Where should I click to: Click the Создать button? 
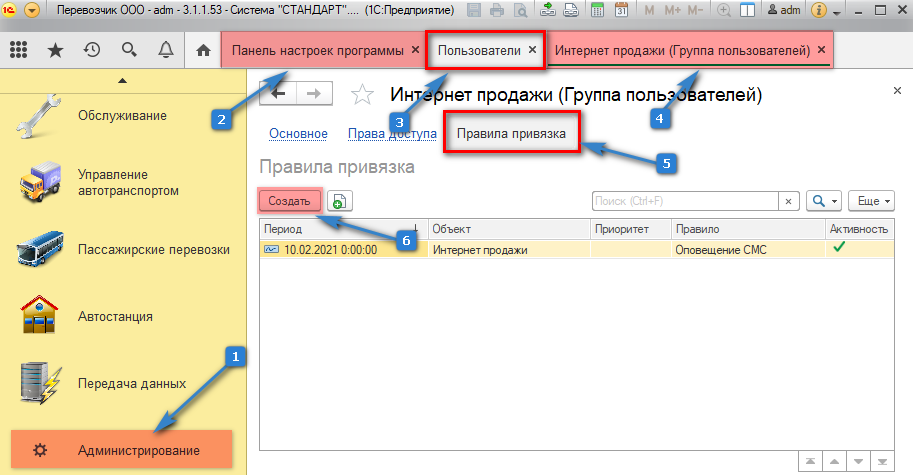coord(290,201)
